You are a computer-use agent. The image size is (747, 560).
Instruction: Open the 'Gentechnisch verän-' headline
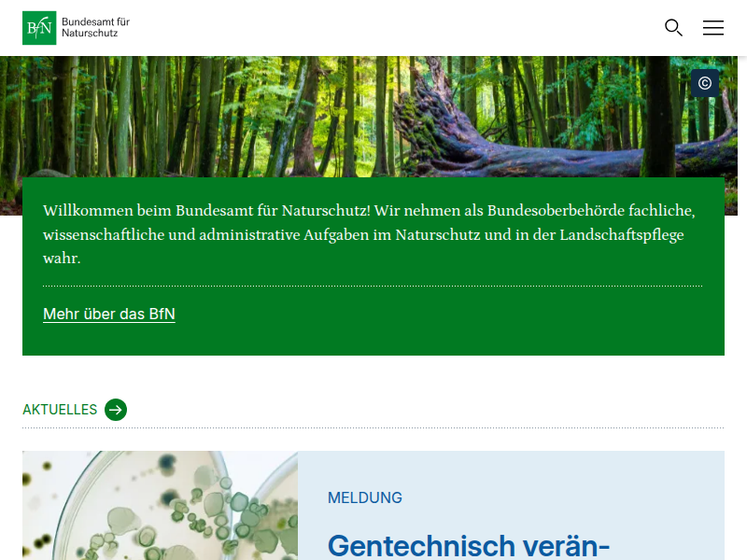(x=469, y=545)
